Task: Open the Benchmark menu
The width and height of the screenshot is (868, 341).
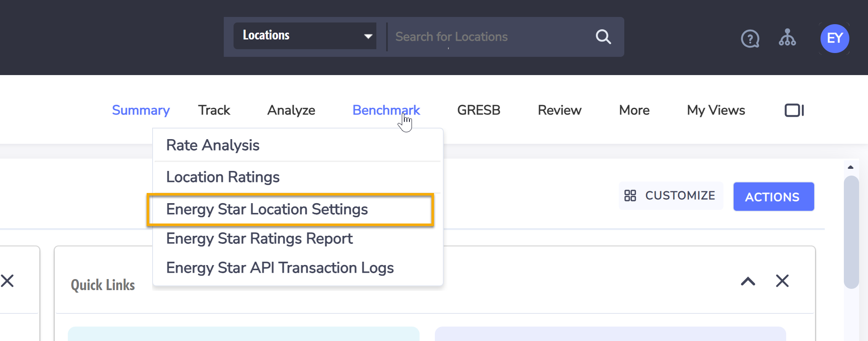Action: [x=386, y=110]
